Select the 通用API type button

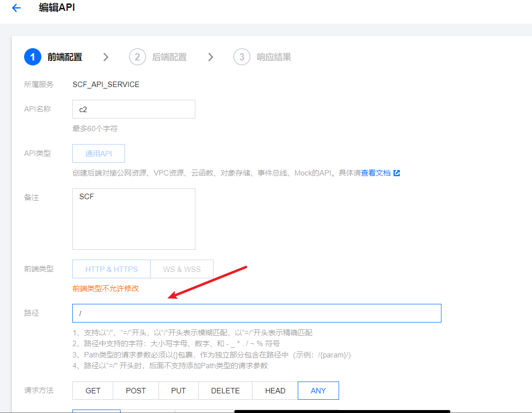98,153
